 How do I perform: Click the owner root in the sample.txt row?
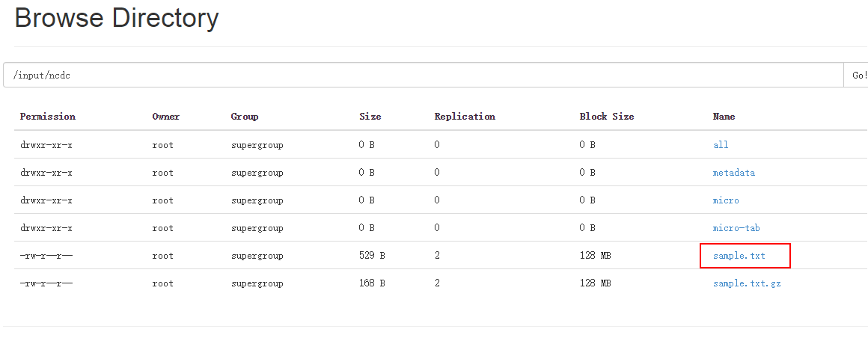pyautogui.click(x=163, y=256)
